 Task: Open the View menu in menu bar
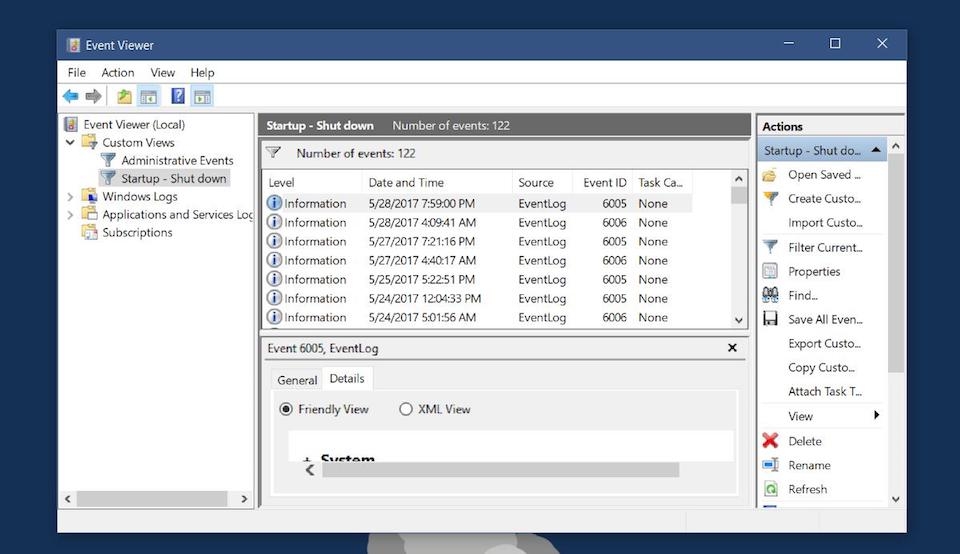[x=162, y=72]
